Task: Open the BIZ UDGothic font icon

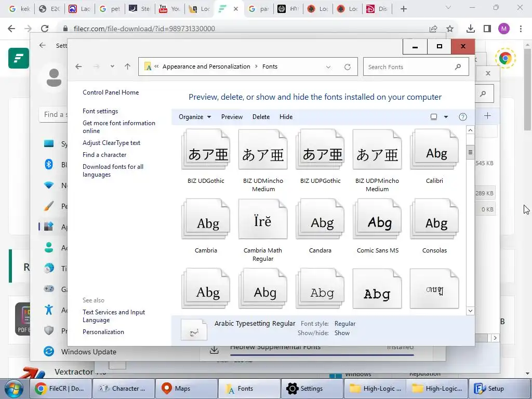Action: (x=206, y=150)
